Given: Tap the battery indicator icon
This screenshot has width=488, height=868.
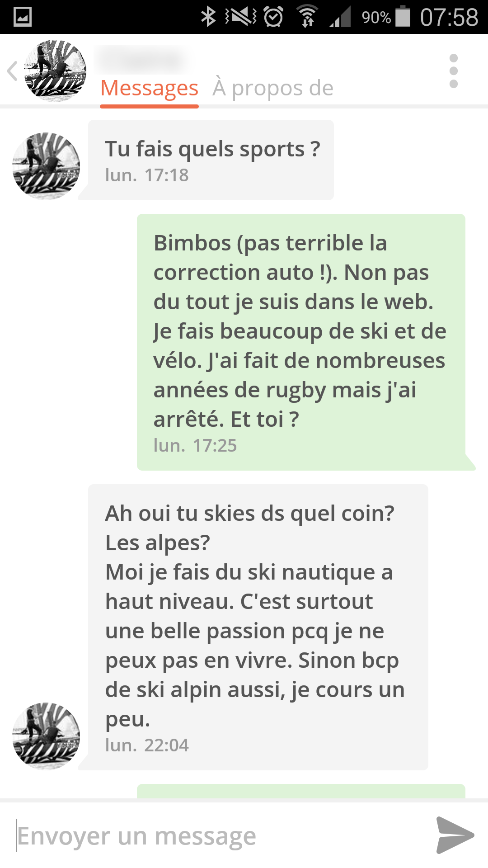Looking at the screenshot, I should [403, 16].
